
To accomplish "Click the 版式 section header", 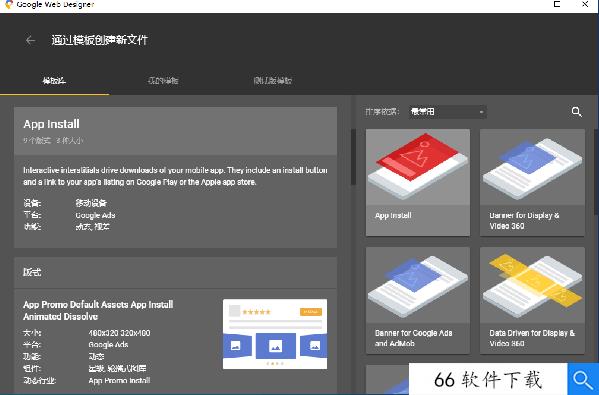I will [175, 272].
